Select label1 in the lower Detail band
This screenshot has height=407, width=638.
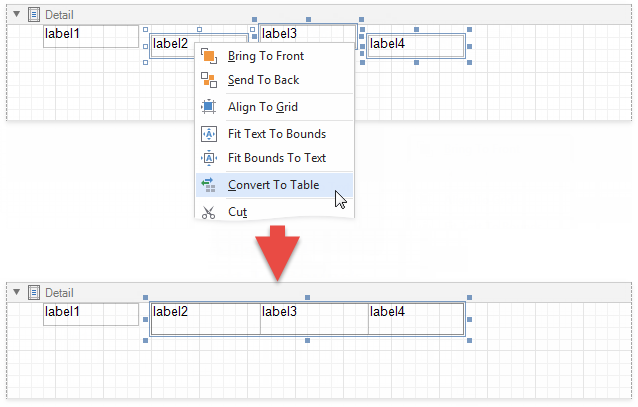91,314
